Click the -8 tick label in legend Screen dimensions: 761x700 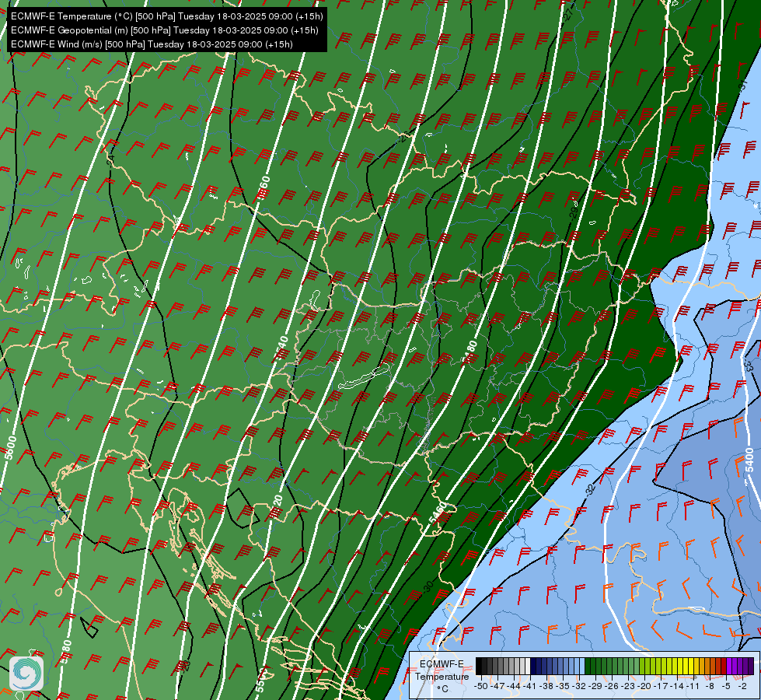[x=710, y=686]
